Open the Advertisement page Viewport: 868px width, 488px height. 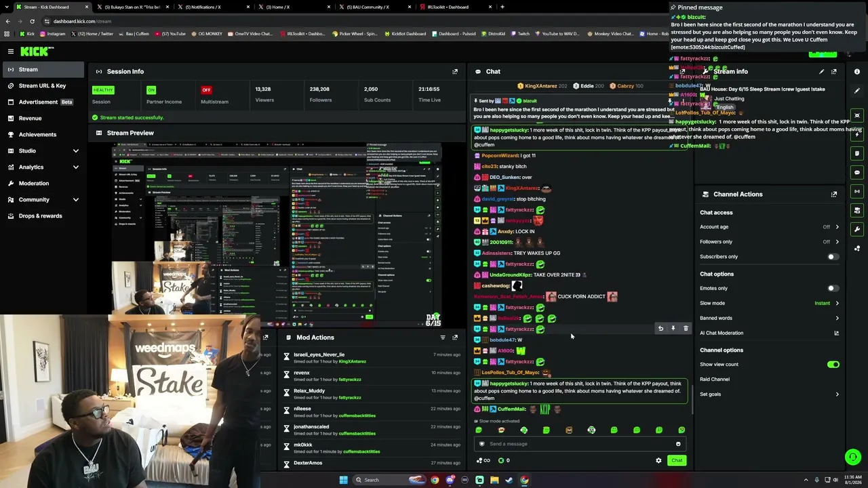42,102
